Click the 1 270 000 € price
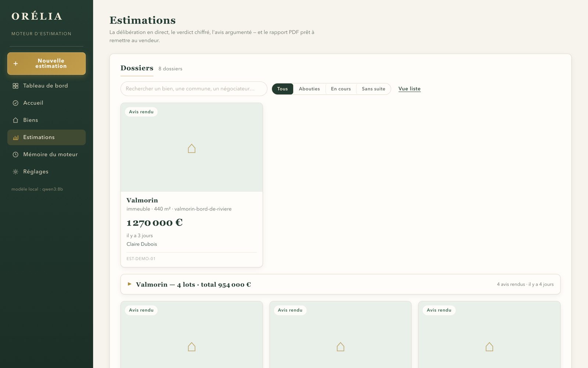The height and width of the screenshot is (368, 588). (154, 223)
